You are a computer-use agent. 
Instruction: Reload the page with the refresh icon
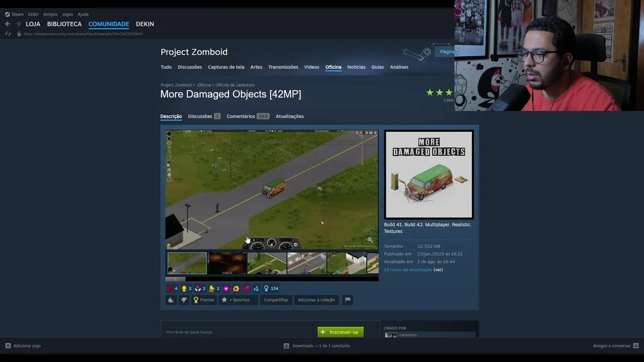coord(8,34)
